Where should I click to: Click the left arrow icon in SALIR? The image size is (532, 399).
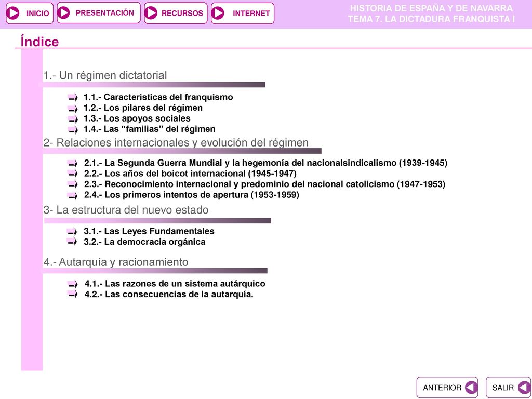pyautogui.click(x=524, y=388)
